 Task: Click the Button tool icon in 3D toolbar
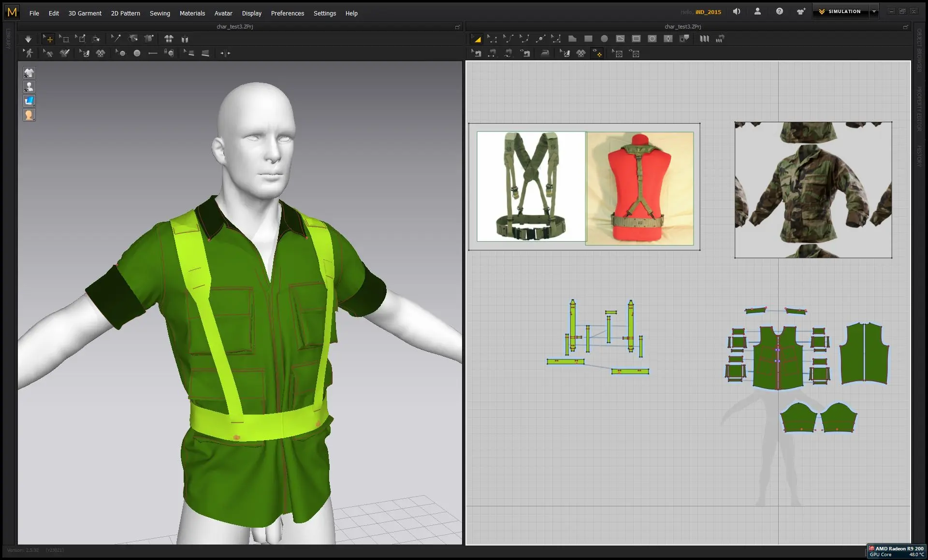137,54
